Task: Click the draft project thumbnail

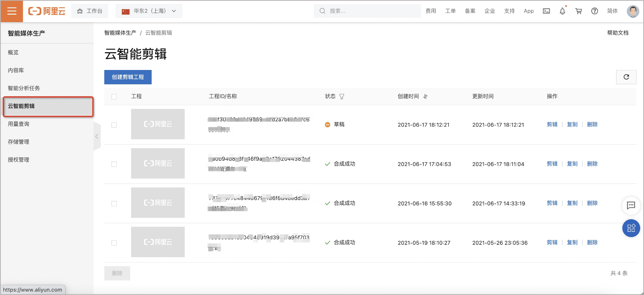Action: click(158, 124)
